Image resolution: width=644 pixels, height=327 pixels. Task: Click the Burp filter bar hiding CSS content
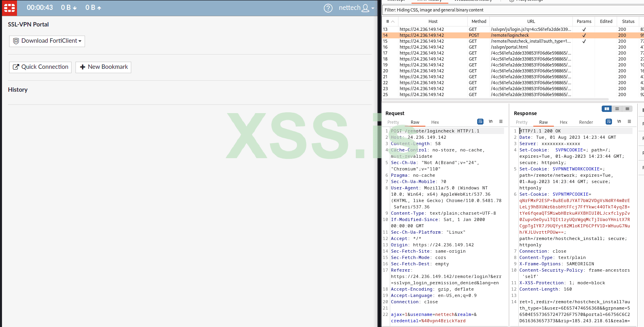pyautogui.click(x=513, y=10)
